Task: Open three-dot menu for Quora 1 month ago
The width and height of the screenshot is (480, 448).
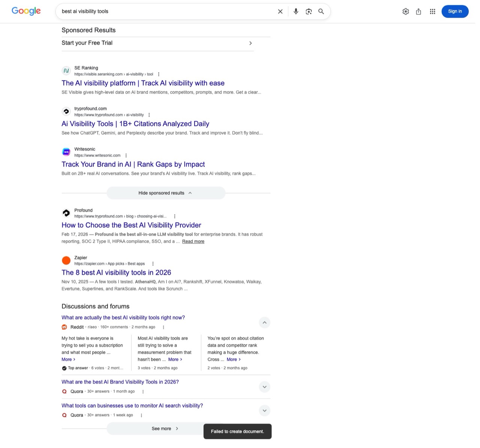Action: [x=143, y=391]
